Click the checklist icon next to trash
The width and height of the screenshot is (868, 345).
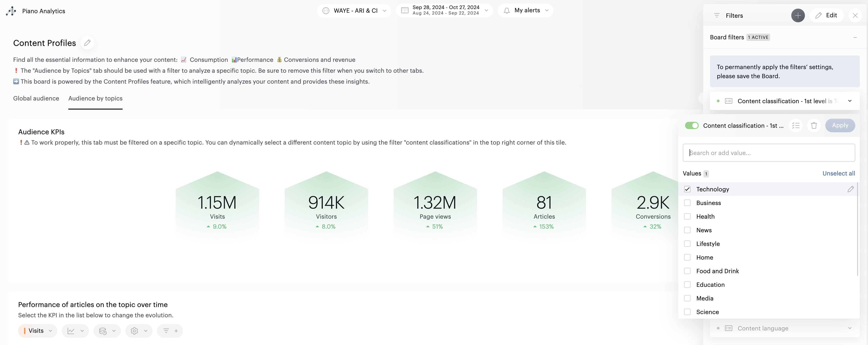tap(796, 125)
